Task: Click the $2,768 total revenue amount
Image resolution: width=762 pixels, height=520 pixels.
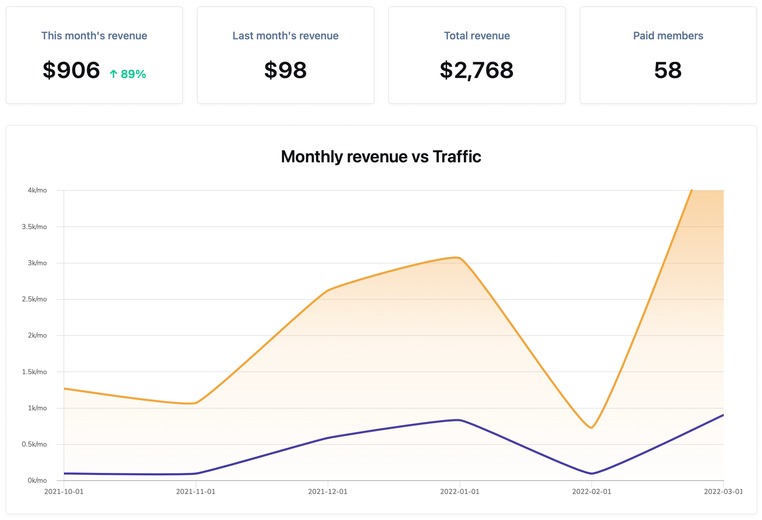Action: 476,70
